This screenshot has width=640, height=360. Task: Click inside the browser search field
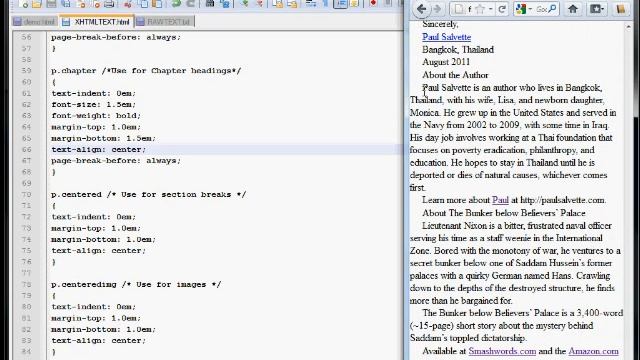click(541, 9)
